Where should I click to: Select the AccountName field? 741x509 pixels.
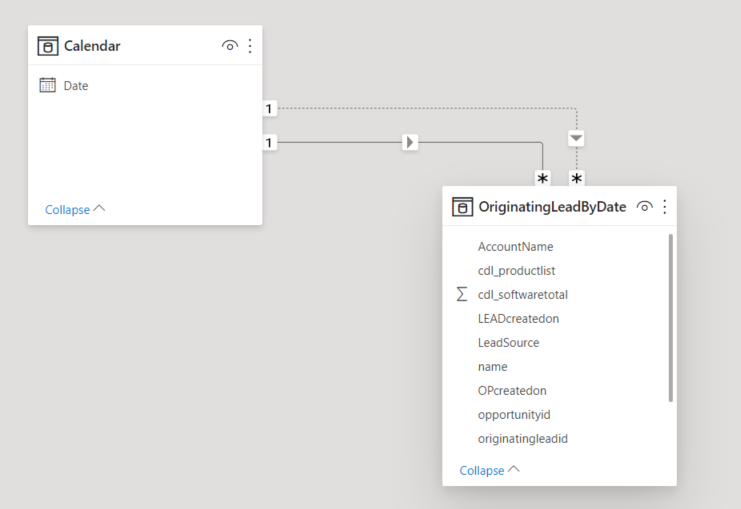[x=515, y=247]
